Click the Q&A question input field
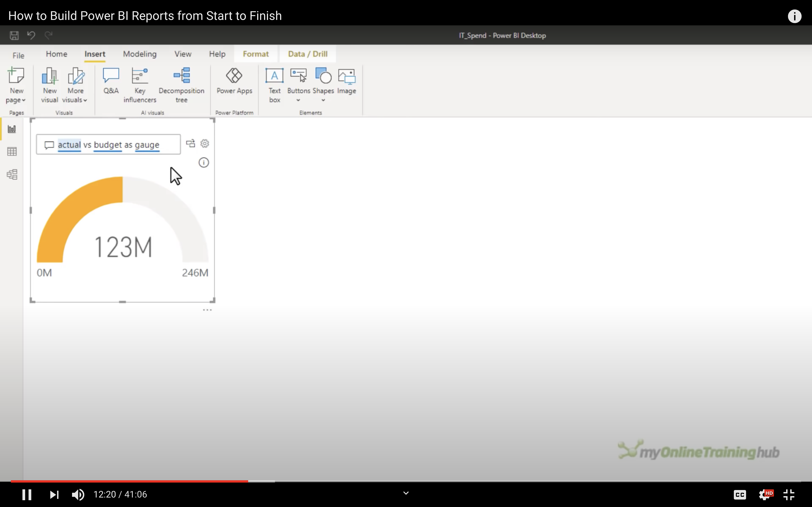The width and height of the screenshot is (812, 507). point(114,145)
